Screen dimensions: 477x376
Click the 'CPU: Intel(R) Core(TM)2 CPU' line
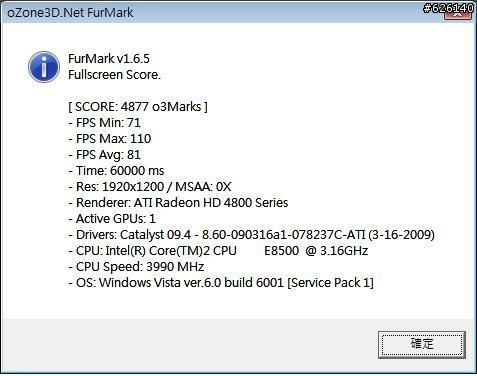click(218, 251)
